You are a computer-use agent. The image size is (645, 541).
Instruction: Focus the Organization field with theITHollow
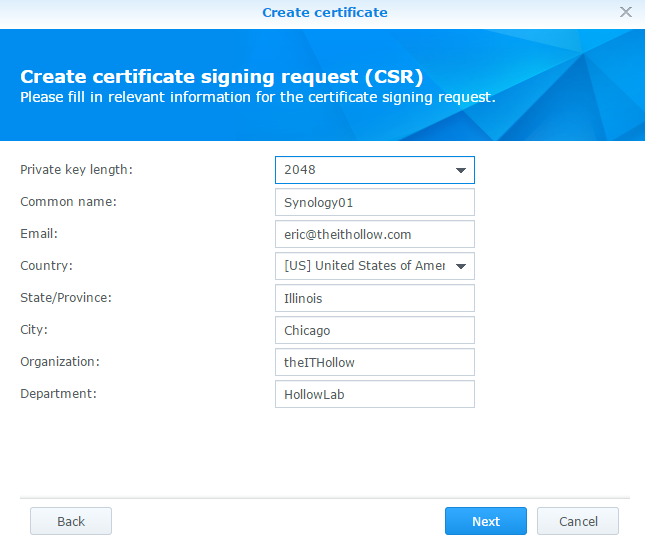click(x=374, y=362)
